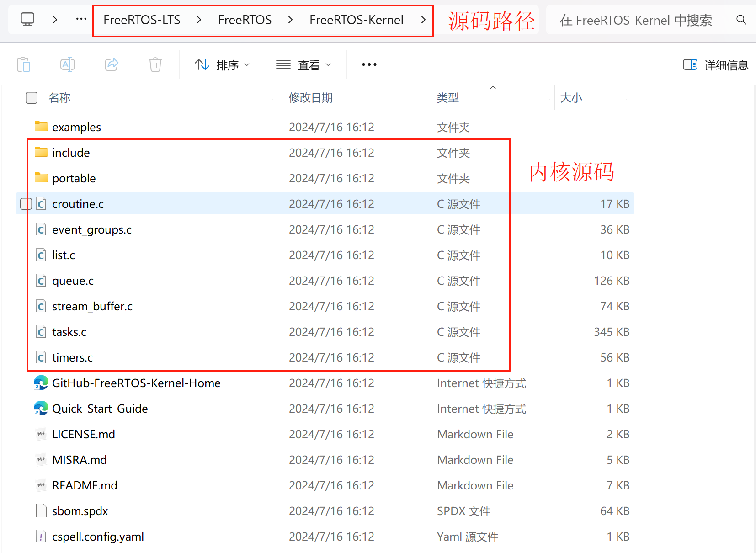Click the Rename toolbar icon
Viewport: 756px width, 553px height.
coord(68,64)
